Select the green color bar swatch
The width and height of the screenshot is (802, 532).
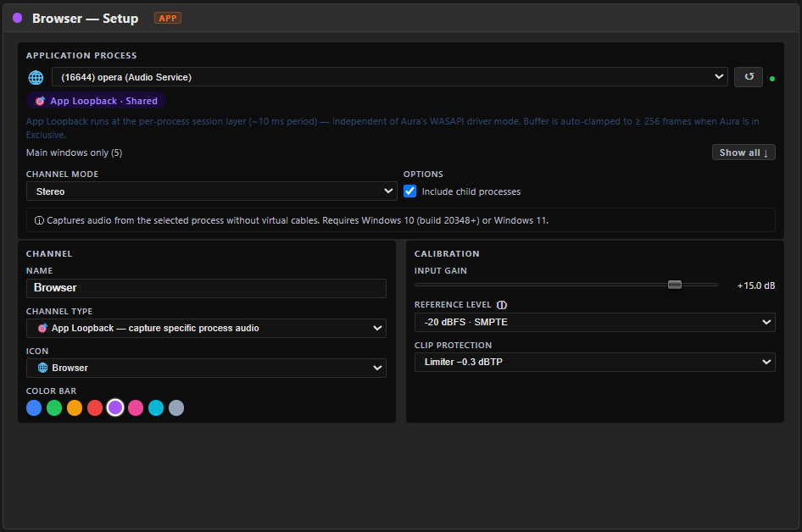click(54, 407)
